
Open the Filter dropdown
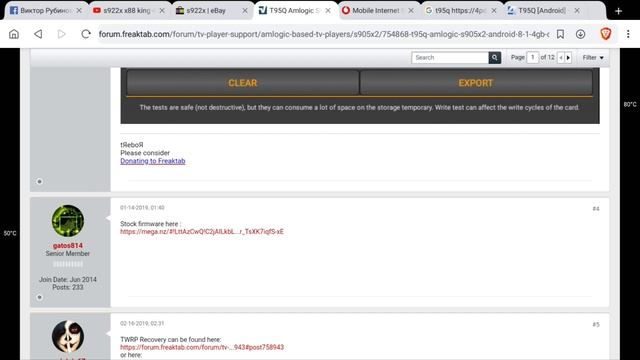click(593, 58)
